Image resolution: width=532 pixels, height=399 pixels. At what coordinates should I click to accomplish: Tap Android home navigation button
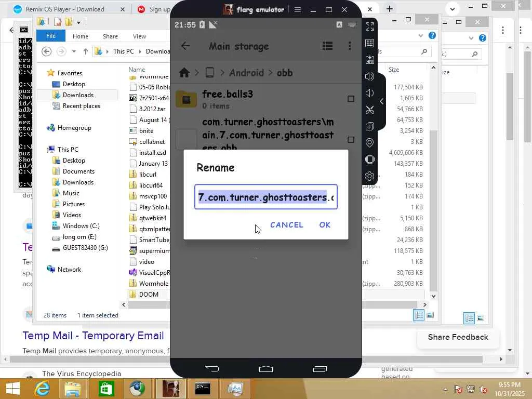tap(266, 369)
